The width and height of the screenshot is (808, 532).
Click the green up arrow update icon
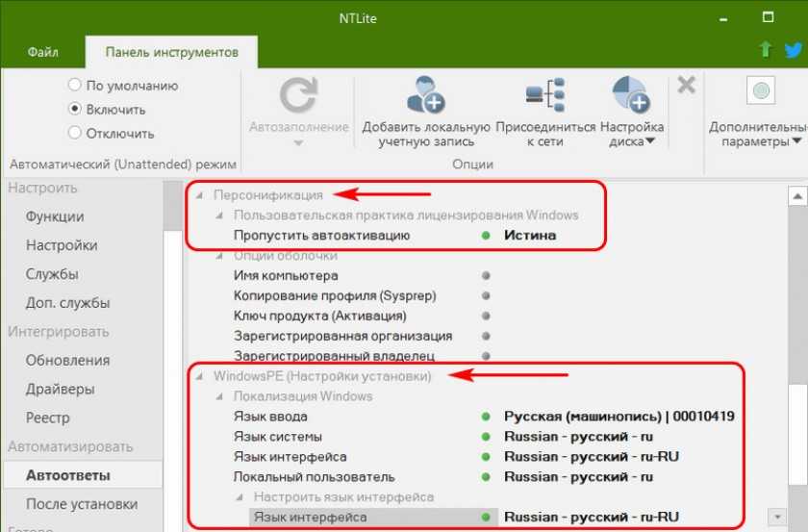click(x=765, y=49)
